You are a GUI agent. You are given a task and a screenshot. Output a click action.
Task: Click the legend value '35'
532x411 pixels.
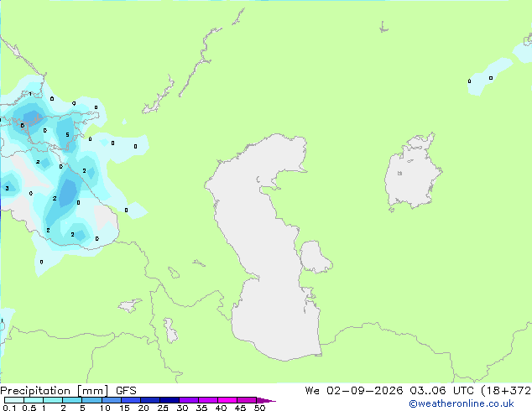point(201,408)
